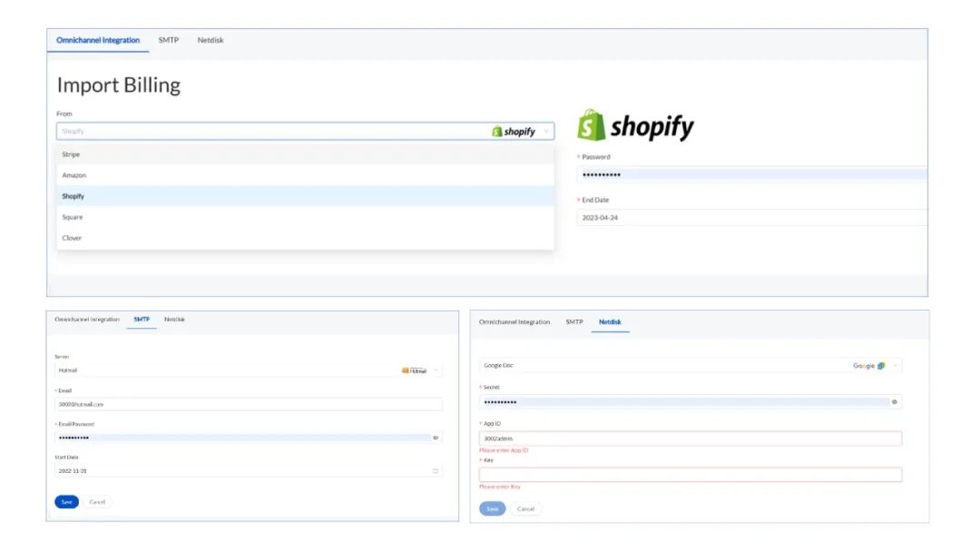Click the 'Import Billing' heading
Viewport: 980px width, 552px height.
(x=119, y=85)
